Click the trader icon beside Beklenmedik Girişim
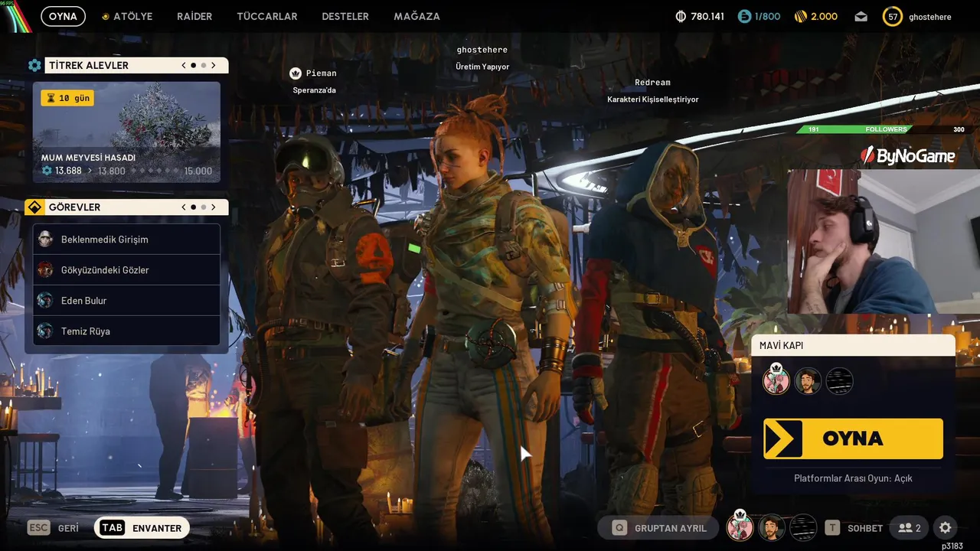This screenshot has width=980, height=551. 45,240
